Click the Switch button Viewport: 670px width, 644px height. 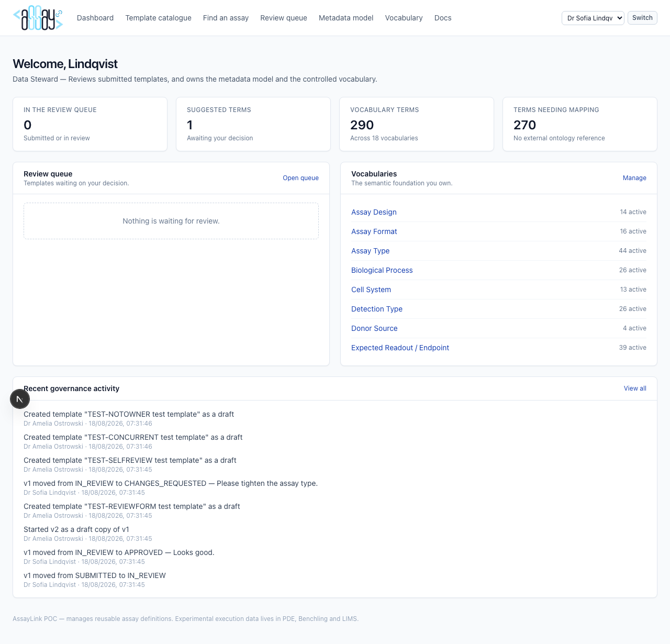pos(642,18)
